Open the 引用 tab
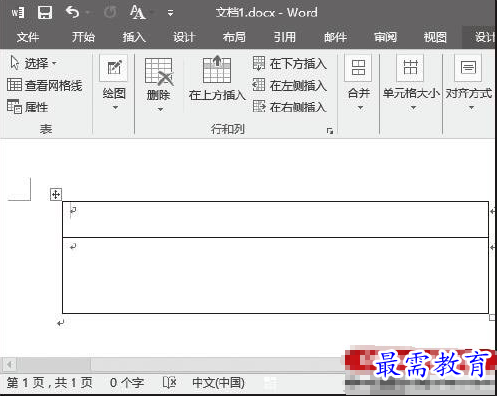This screenshot has height=396, width=497. pos(285,37)
